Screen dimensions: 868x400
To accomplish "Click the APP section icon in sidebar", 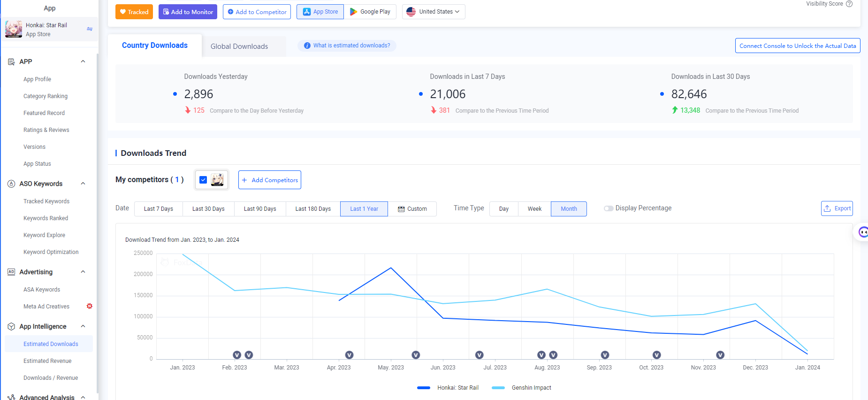I will tap(11, 62).
